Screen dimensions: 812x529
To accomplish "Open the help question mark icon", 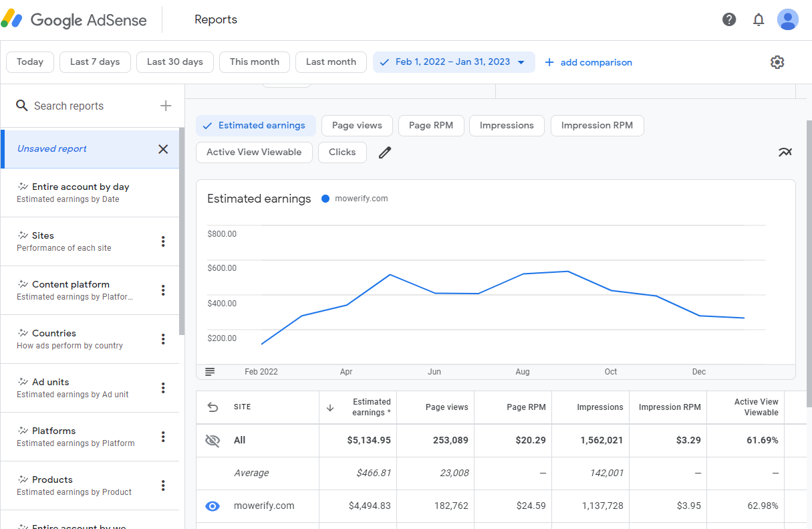I will [729, 19].
